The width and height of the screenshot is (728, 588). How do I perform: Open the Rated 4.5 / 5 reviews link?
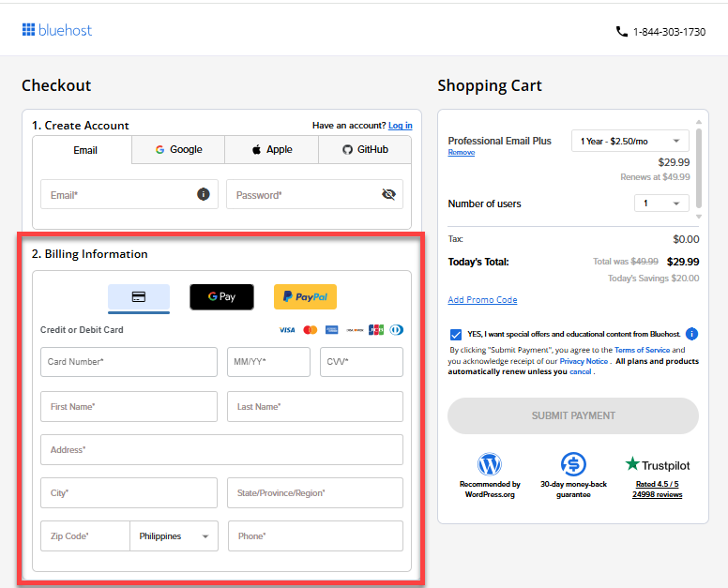pos(657,490)
